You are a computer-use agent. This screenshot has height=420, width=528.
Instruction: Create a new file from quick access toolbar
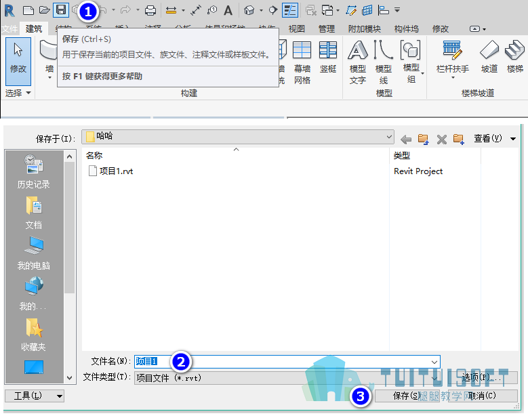click(x=28, y=10)
